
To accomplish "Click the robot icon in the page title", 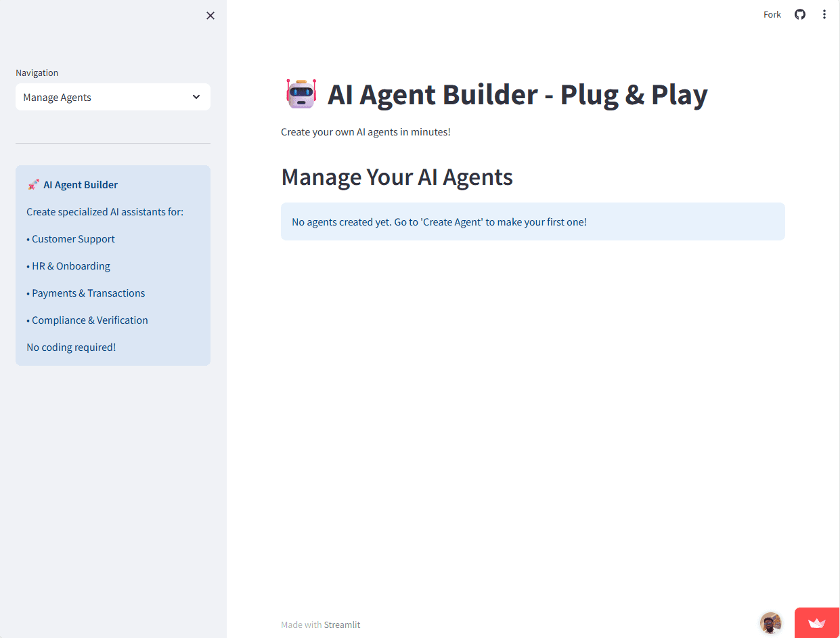I will [x=301, y=93].
